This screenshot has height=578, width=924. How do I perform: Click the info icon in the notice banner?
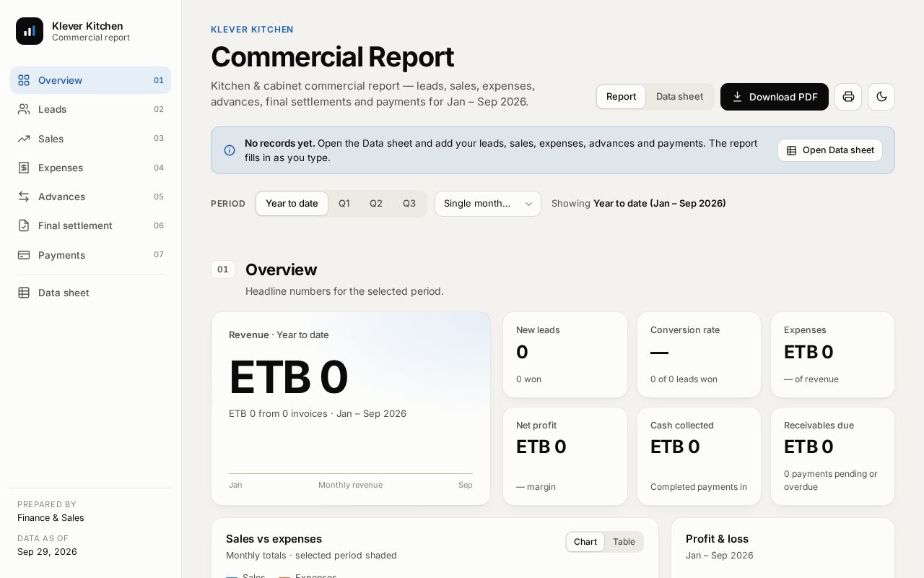click(x=230, y=150)
